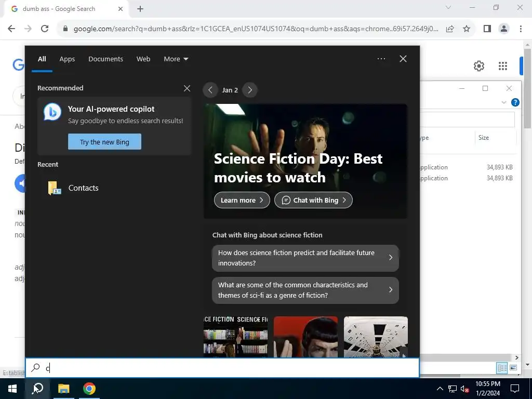Click Learn more on Science Fiction Day
This screenshot has height=399, width=532.
pyautogui.click(x=242, y=200)
